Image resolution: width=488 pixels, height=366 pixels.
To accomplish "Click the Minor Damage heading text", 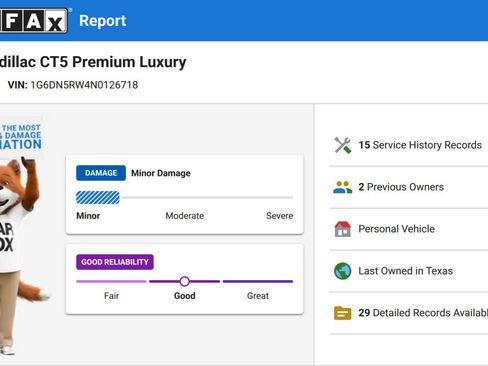I will coord(161,173).
